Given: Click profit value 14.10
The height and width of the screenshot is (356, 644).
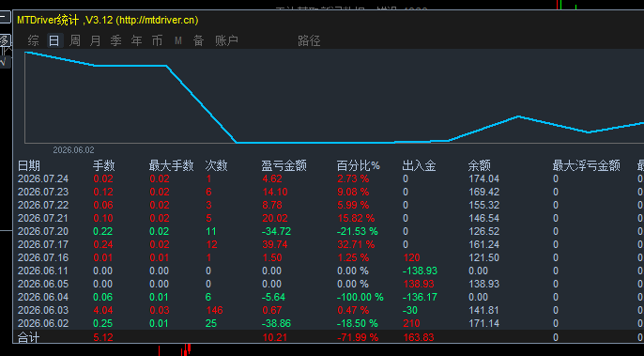Looking at the screenshot, I should 275,192.
